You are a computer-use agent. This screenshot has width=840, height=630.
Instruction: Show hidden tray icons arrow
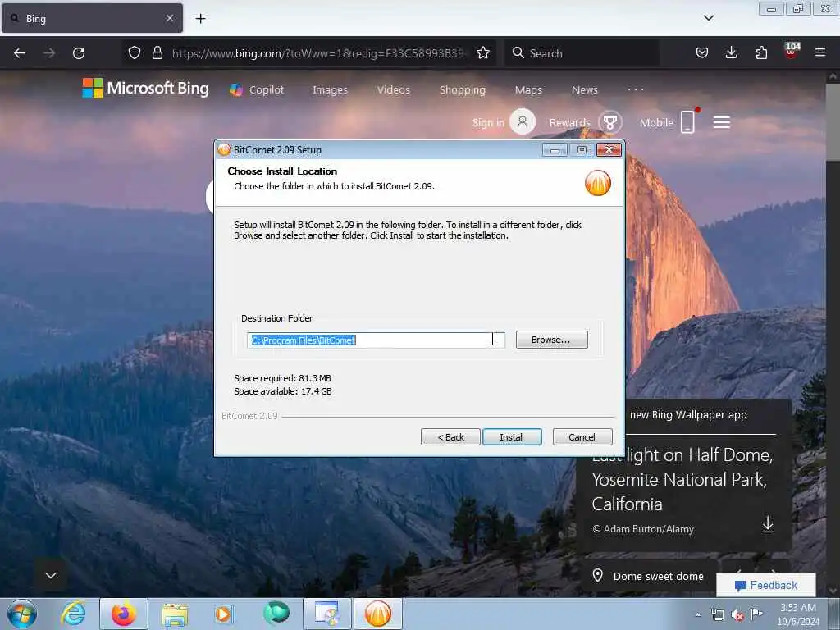point(697,614)
